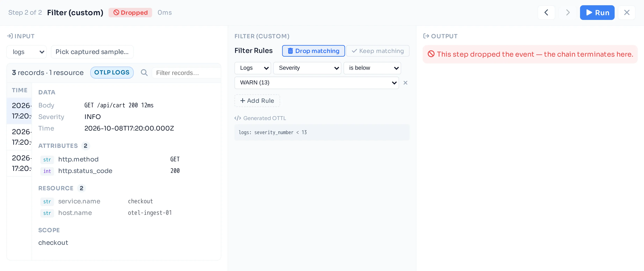Click the str type tag for http.method

tap(47, 160)
